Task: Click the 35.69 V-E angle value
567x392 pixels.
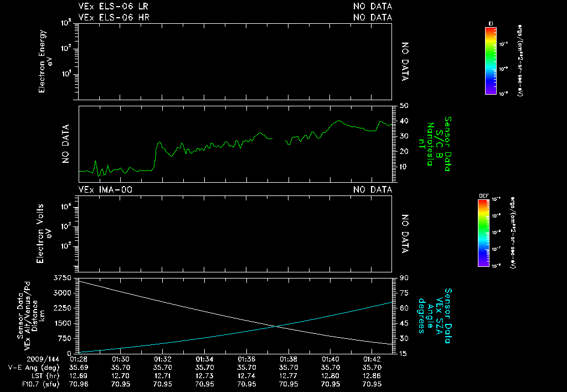Action: (x=79, y=368)
